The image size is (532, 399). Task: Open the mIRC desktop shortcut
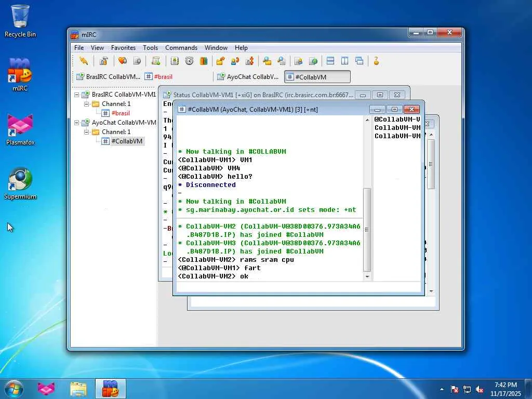click(x=20, y=75)
